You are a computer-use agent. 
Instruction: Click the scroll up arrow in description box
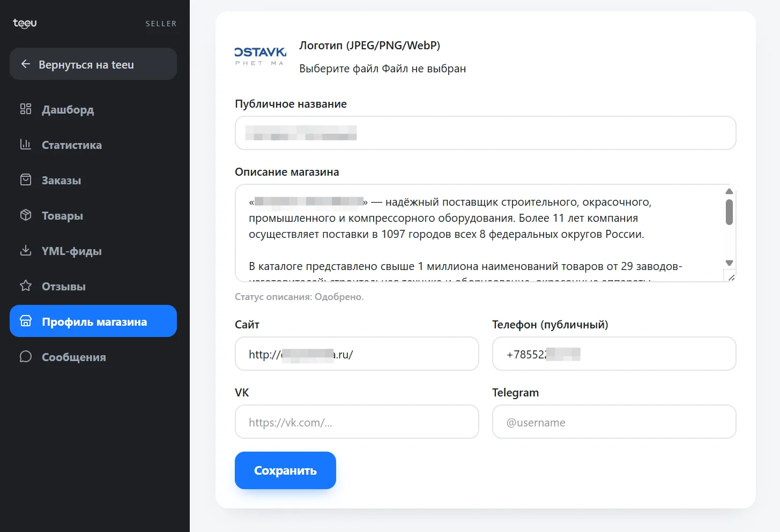[729, 191]
